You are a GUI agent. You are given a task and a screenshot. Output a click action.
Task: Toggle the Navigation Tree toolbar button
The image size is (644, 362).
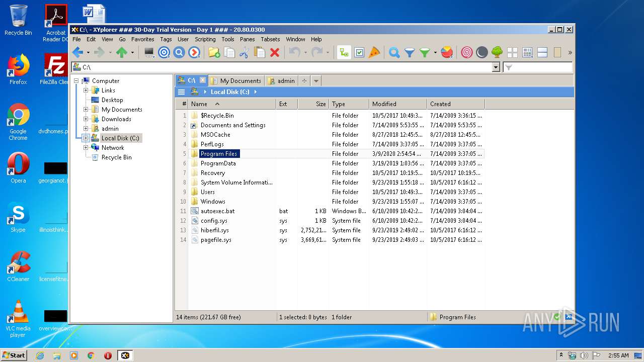pos(344,52)
